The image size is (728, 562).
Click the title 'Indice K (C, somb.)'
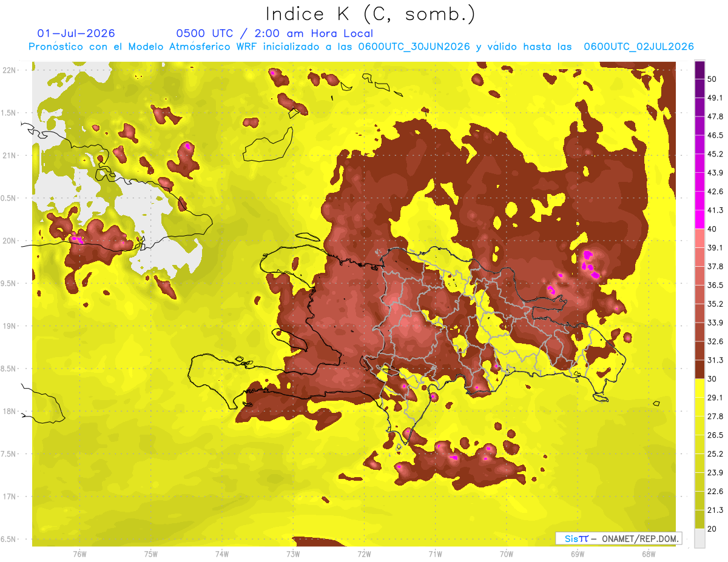click(x=371, y=14)
